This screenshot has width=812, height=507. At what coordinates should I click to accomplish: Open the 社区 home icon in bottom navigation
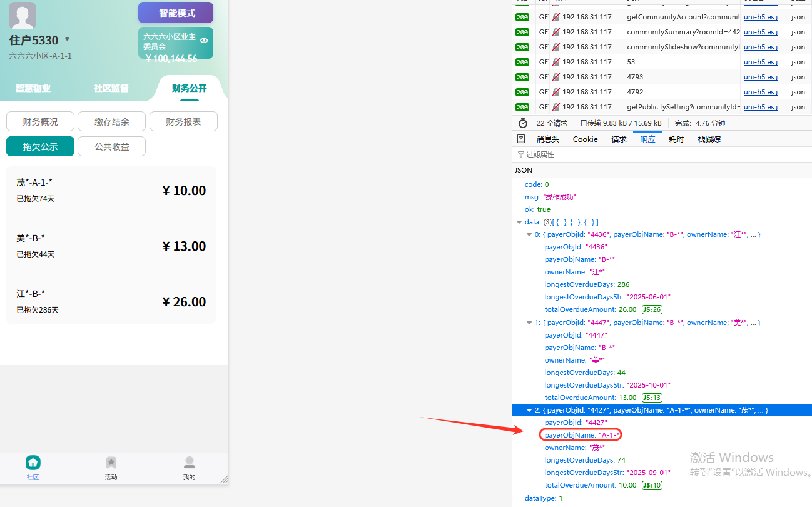[33, 463]
